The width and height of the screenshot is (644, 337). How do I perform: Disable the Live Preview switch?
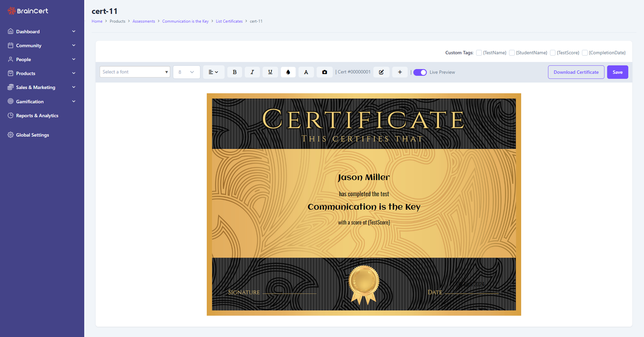420,72
